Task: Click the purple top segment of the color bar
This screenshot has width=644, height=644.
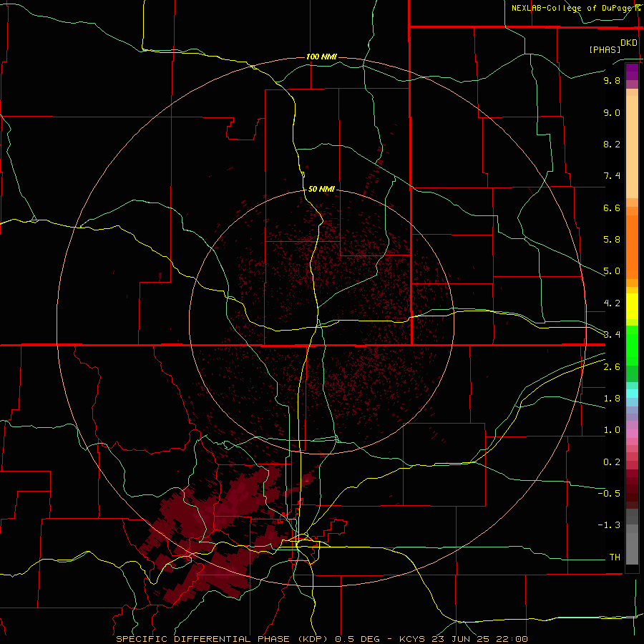Action: click(x=632, y=72)
